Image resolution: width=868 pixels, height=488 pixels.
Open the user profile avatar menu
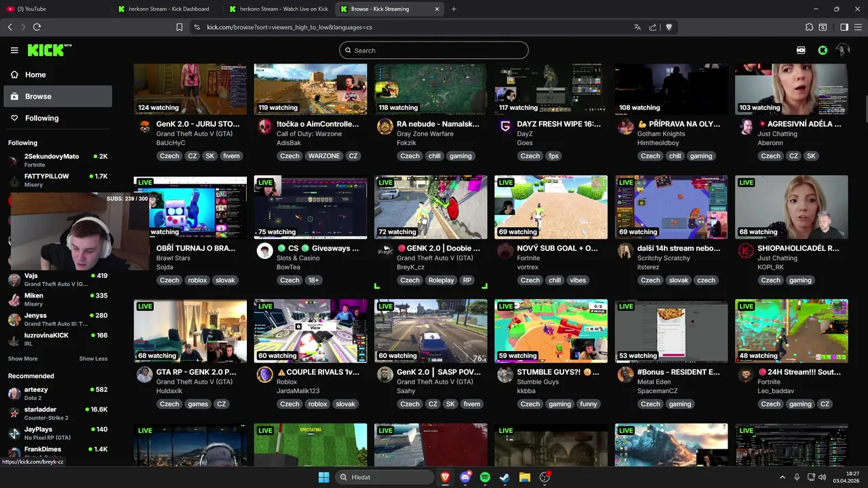843,50
